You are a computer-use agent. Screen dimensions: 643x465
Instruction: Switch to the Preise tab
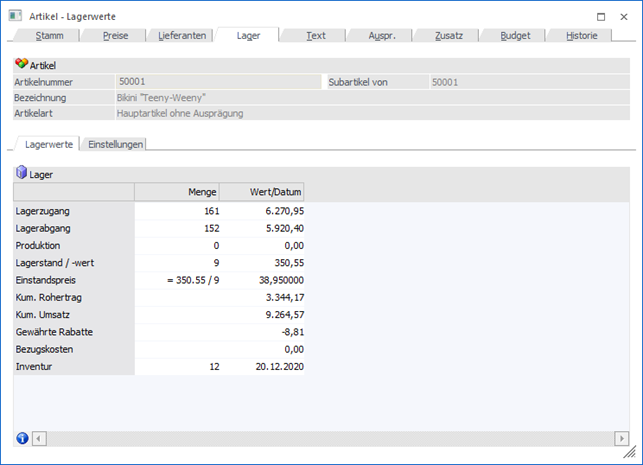pyautogui.click(x=117, y=35)
